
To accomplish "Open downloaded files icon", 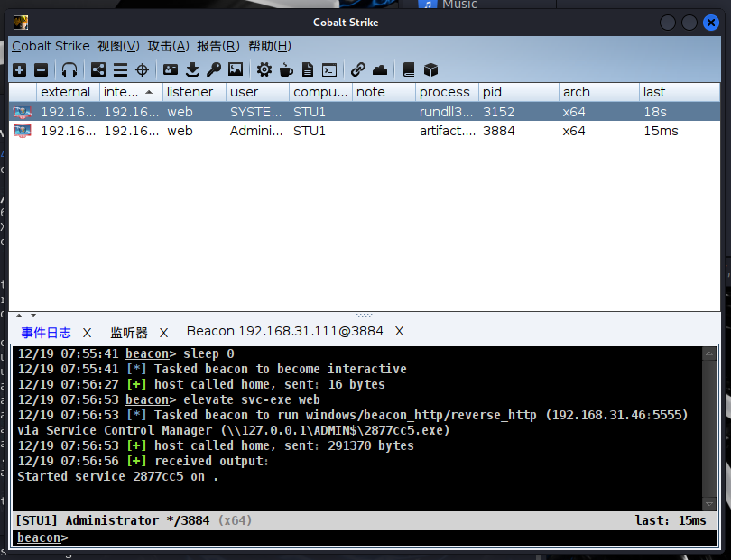I will pyautogui.click(x=192, y=70).
